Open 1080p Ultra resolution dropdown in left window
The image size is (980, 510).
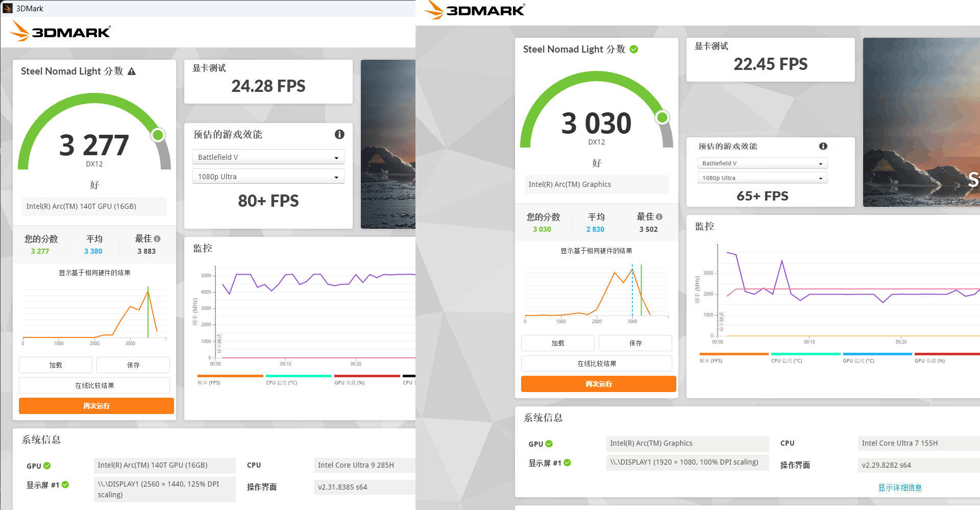(268, 177)
